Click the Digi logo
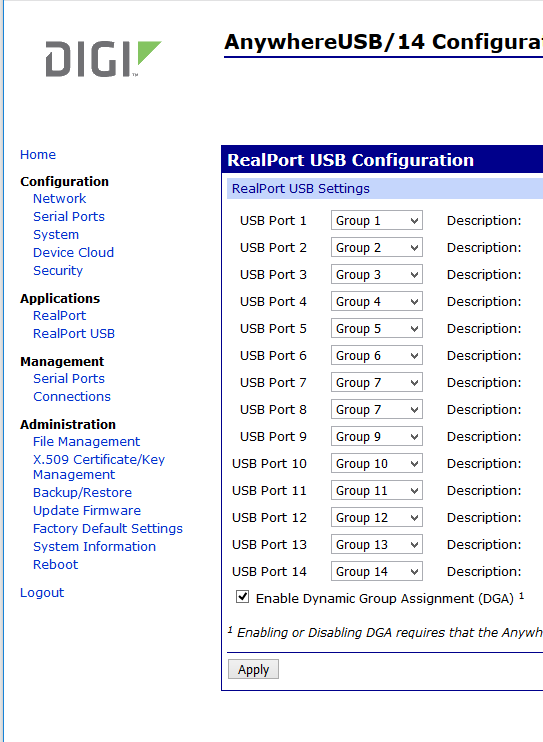 [103, 59]
